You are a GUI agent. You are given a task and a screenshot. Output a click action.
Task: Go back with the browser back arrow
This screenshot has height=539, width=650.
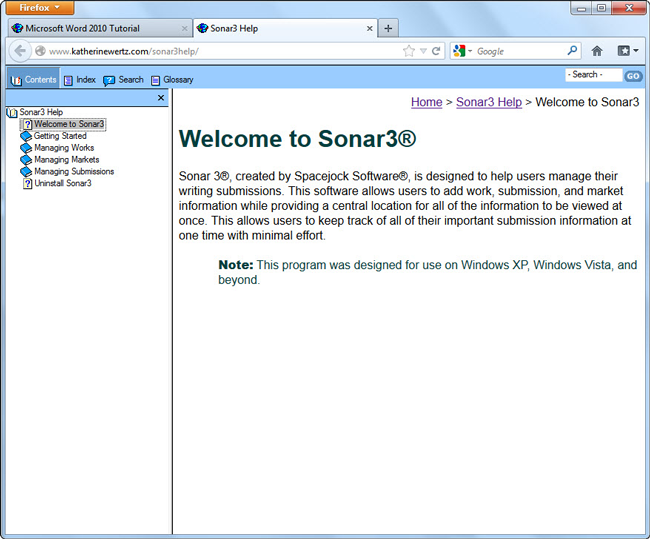click(19, 51)
